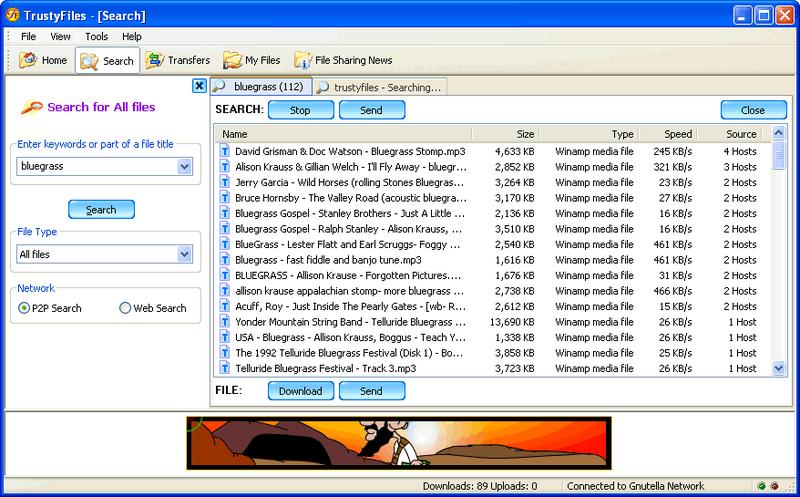Sort results by Type column header
Viewport: 800px width, 497px height.
588,134
